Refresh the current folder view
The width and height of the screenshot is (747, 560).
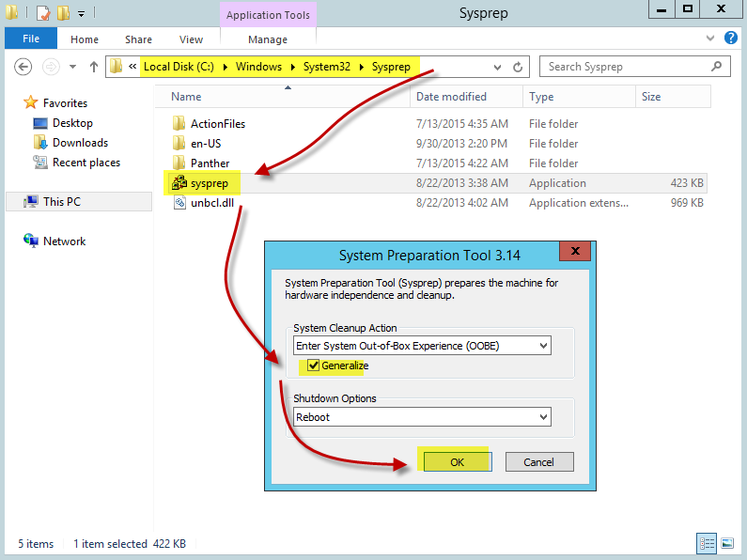(518, 67)
